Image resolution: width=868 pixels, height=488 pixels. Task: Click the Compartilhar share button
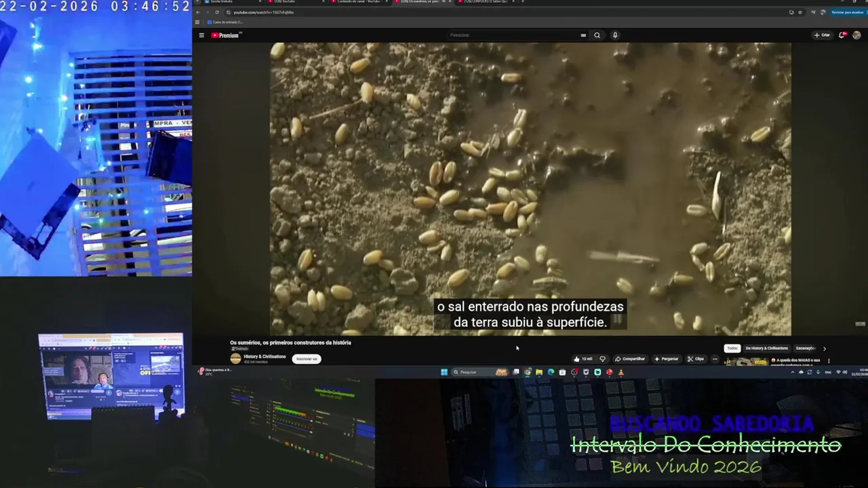(x=630, y=359)
